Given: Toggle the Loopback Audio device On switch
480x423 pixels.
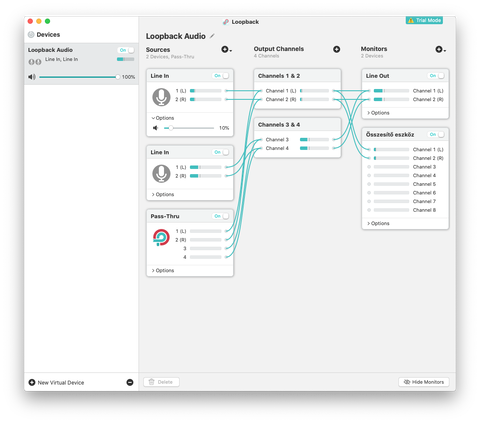Looking at the screenshot, I should (x=126, y=50).
